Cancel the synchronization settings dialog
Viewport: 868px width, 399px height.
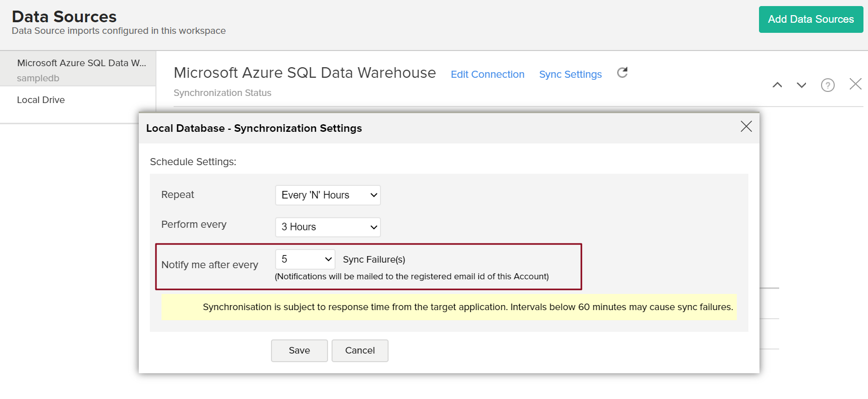pos(360,351)
